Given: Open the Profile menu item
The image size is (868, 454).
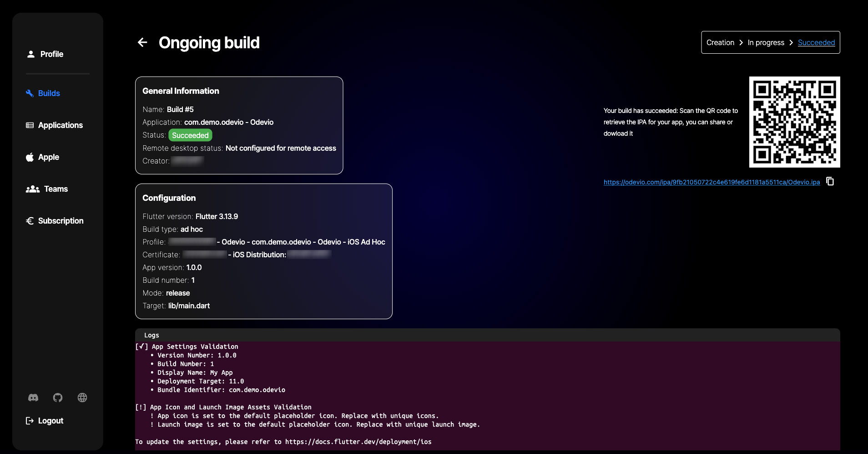Looking at the screenshot, I should tap(51, 54).
